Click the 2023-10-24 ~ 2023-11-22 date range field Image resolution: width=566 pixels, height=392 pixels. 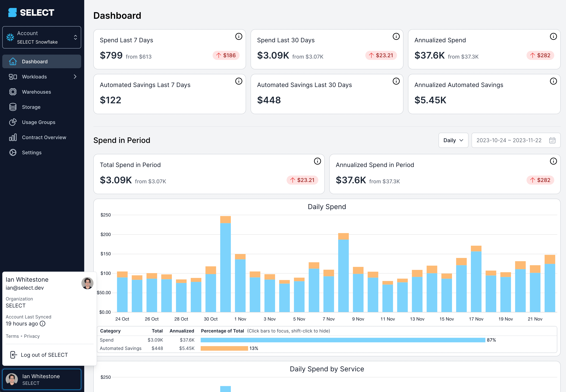click(509, 140)
